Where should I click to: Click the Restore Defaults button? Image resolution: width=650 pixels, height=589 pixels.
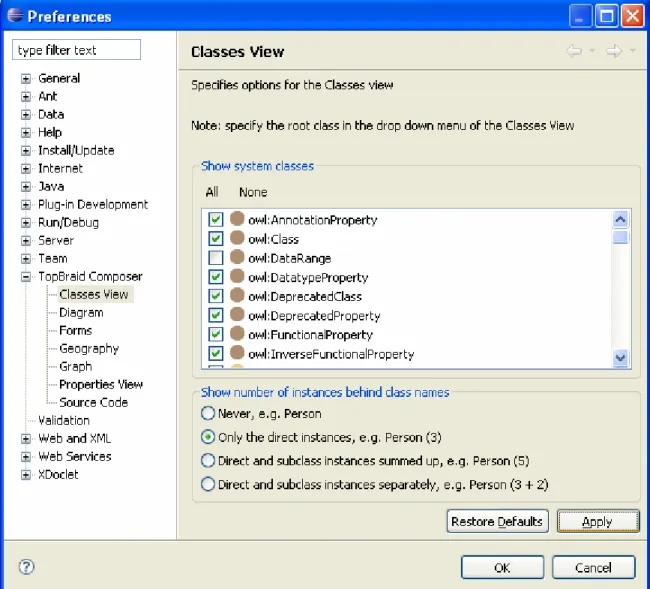[497, 521]
